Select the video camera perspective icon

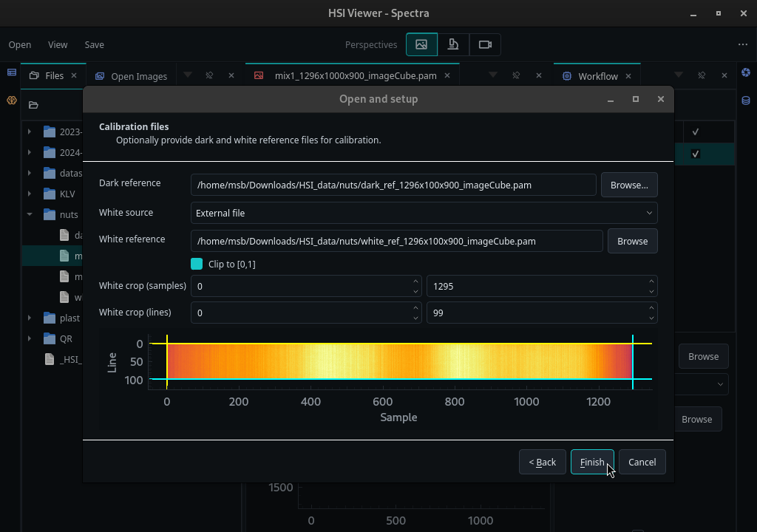point(485,44)
